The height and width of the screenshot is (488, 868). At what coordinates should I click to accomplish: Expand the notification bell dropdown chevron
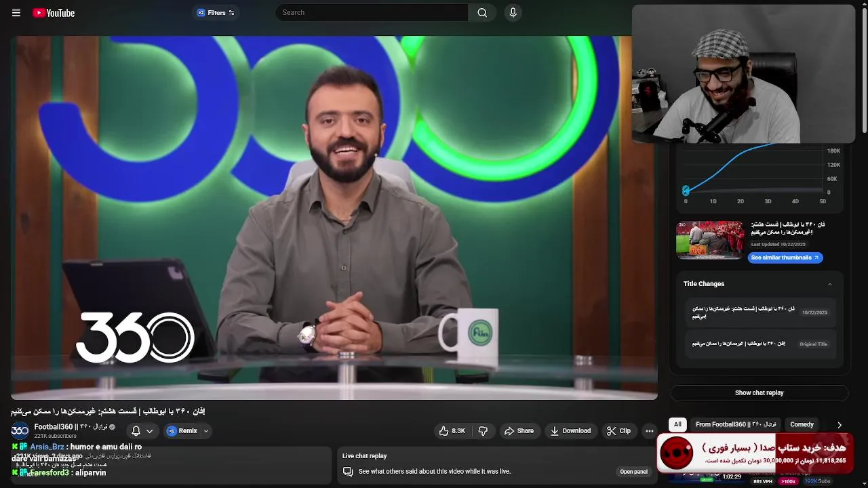pos(150,431)
